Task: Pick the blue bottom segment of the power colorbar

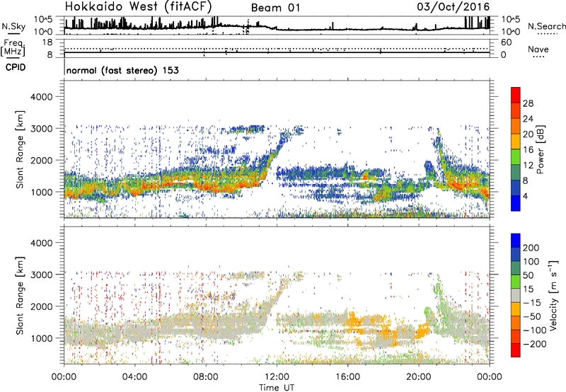Action: (516, 204)
